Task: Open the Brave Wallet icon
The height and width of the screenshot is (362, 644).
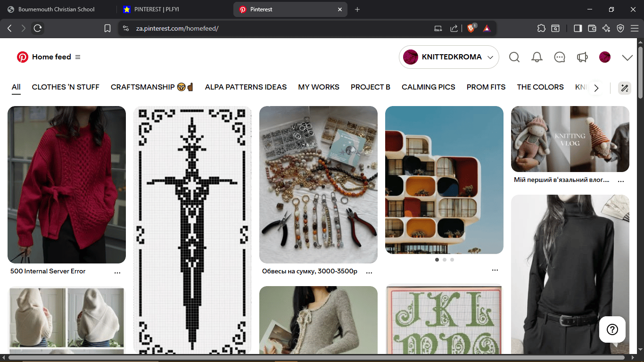Action: 592,28
